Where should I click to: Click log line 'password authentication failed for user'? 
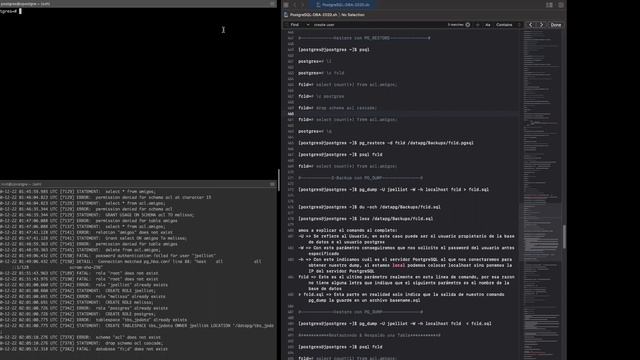[x=108, y=256]
